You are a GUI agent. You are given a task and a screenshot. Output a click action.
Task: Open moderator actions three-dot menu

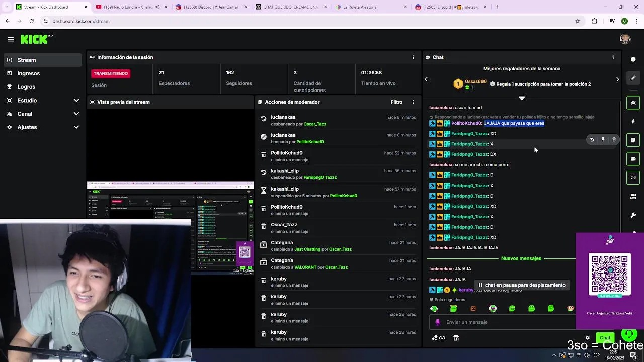click(413, 102)
